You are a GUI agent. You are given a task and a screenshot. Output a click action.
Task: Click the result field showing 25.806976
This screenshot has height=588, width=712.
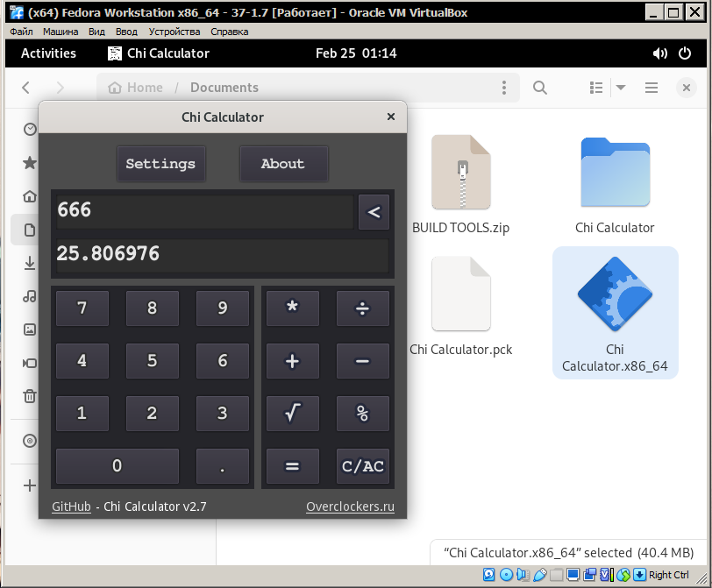coord(222,254)
